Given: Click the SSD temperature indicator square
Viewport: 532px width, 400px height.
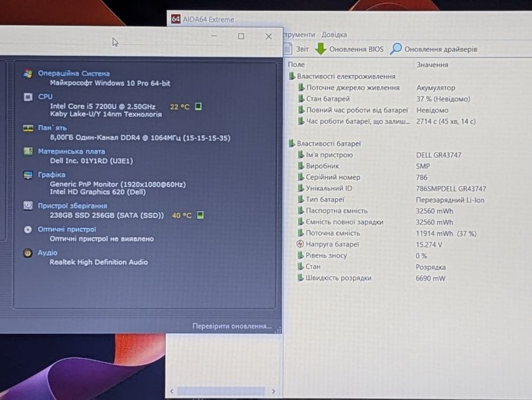Looking at the screenshot, I should [200, 215].
